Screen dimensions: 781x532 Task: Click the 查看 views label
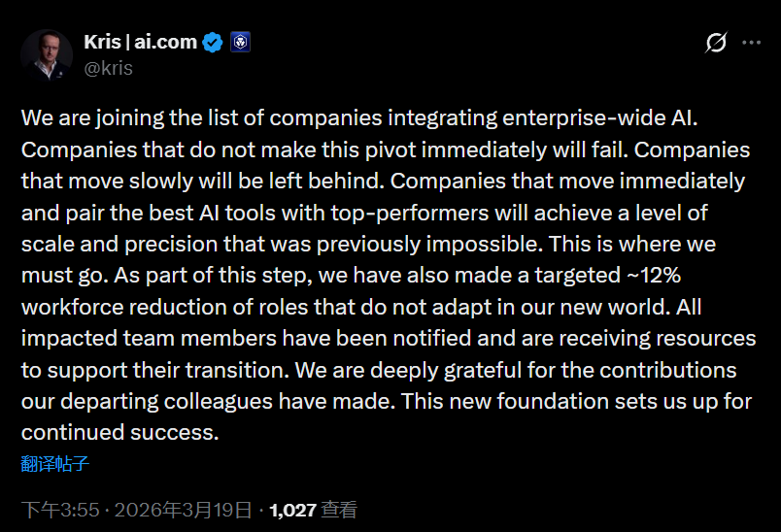tap(340, 510)
